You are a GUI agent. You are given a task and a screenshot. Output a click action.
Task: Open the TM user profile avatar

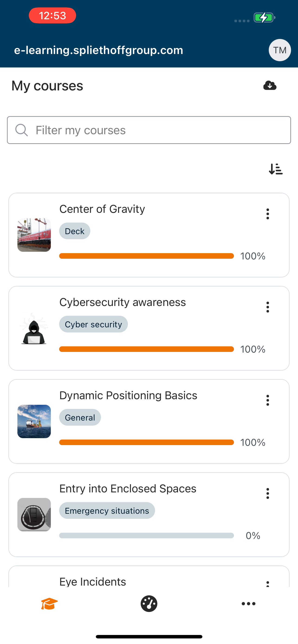coord(279,50)
